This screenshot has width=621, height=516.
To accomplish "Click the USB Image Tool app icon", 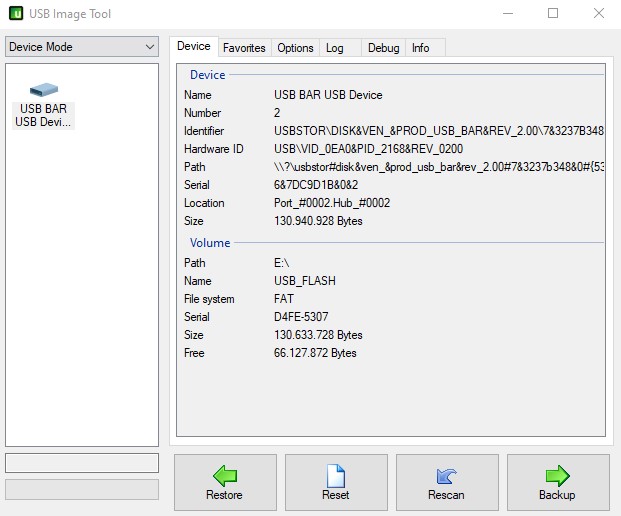I will coord(17,14).
